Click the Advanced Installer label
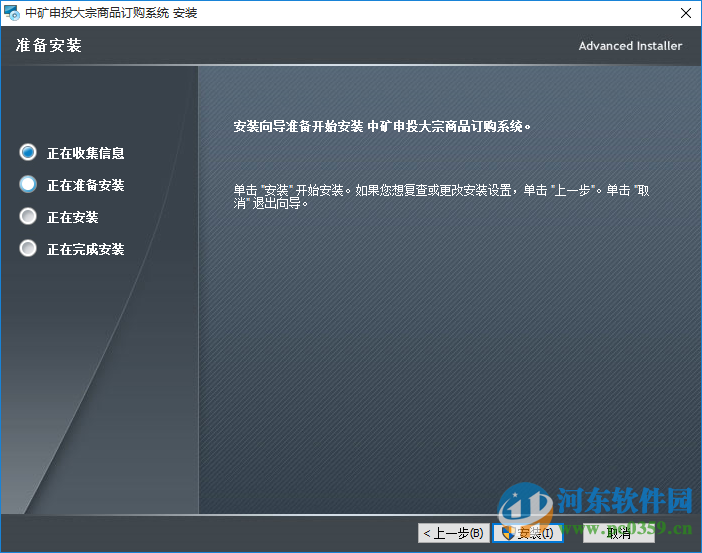Image resolution: width=702 pixels, height=553 pixels. click(630, 46)
